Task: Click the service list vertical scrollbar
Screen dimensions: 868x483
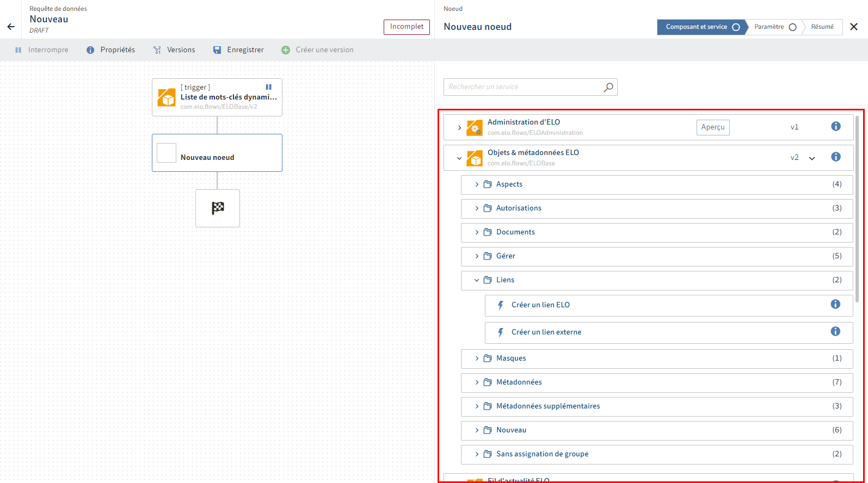Action: (x=858, y=208)
